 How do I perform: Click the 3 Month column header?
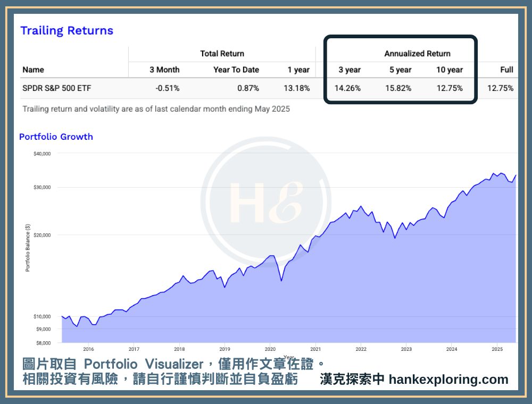coord(164,70)
